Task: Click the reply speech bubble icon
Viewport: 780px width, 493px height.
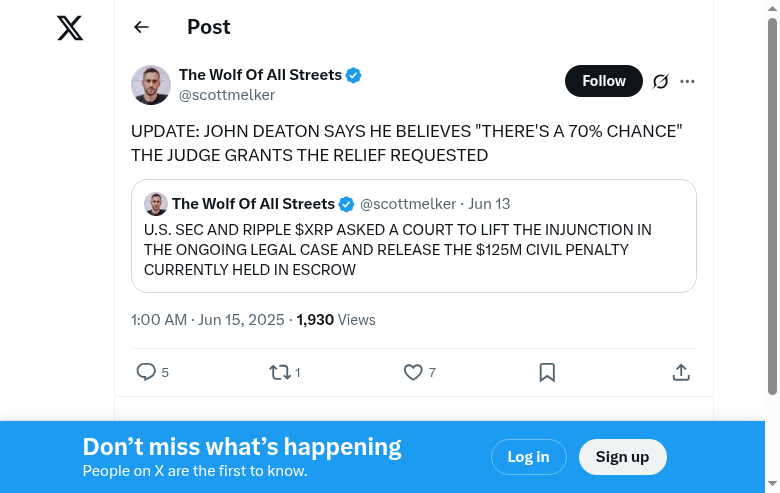Action: point(146,372)
